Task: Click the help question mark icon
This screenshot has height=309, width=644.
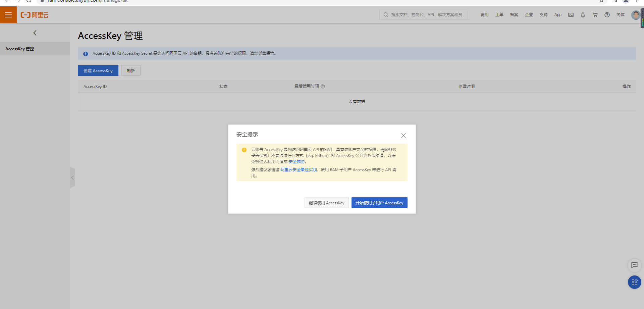Action: tap(607, 15)
